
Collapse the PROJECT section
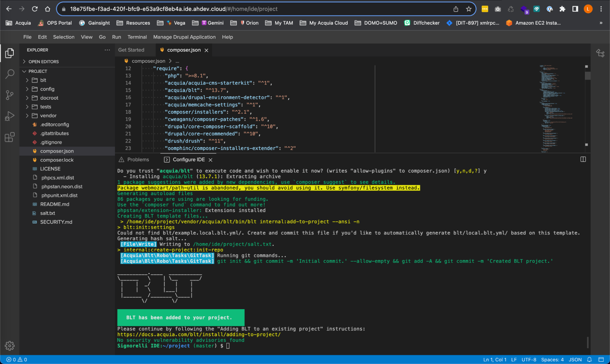click(x=67, y=71)
